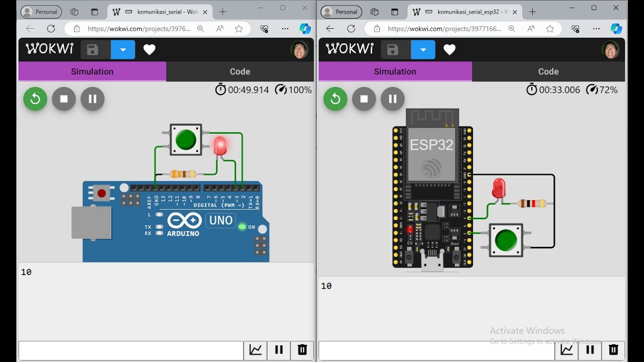Viewport: 644px width, 362px height.
Task: Open Copilot icon in left browser
Action: [305, 29]
